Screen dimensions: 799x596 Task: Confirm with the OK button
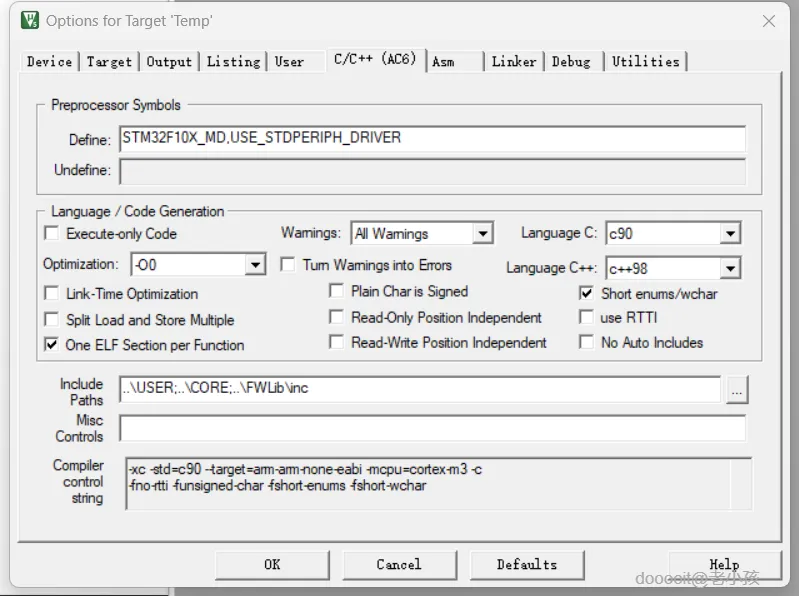click(x=272, y=564)
